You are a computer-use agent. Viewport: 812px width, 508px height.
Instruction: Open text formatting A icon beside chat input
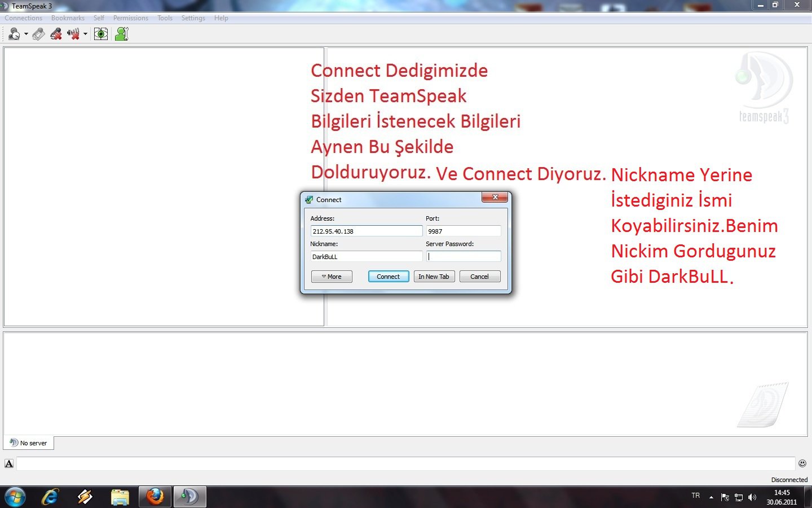tap(9, 463)
